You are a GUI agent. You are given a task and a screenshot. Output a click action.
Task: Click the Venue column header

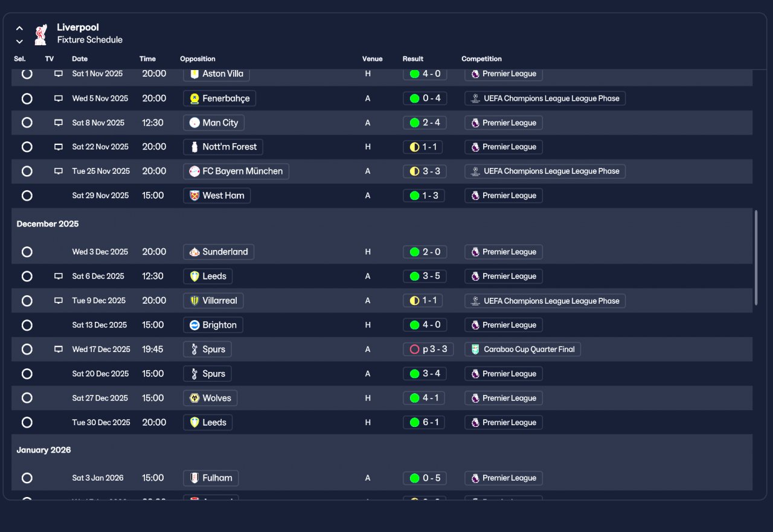click(372, 59)
